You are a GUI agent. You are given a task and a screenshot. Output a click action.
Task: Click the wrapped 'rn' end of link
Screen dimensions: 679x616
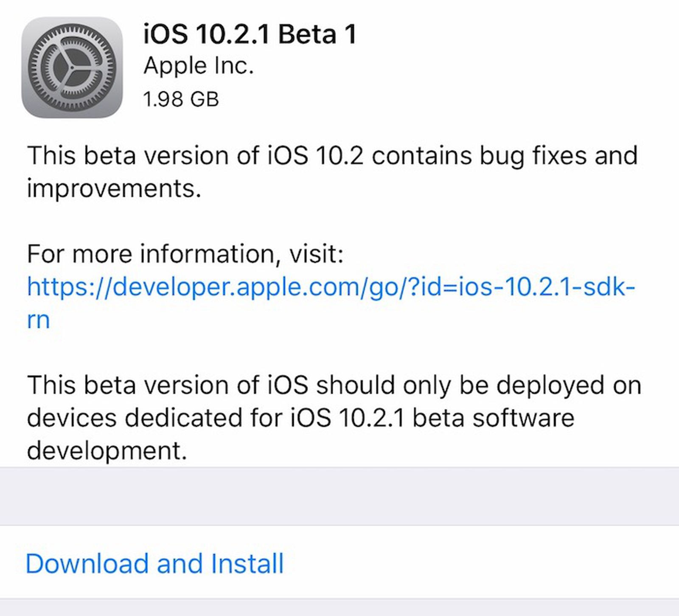(x=38, y=320)
